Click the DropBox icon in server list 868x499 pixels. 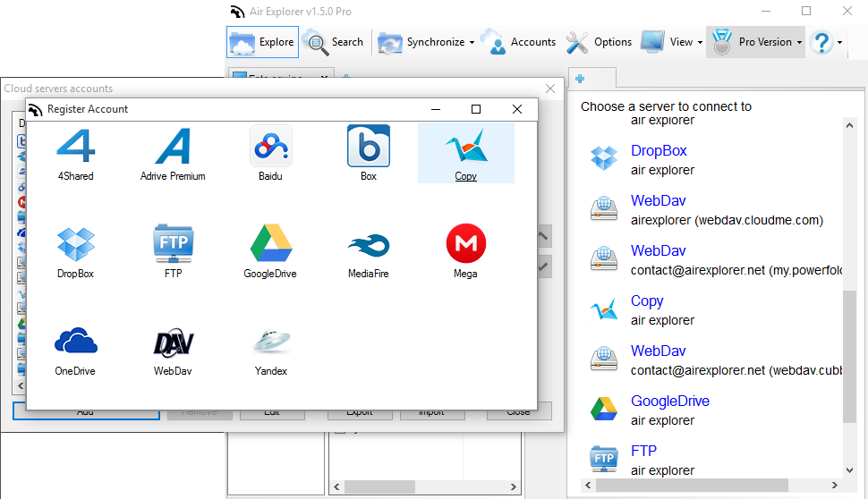603,158
